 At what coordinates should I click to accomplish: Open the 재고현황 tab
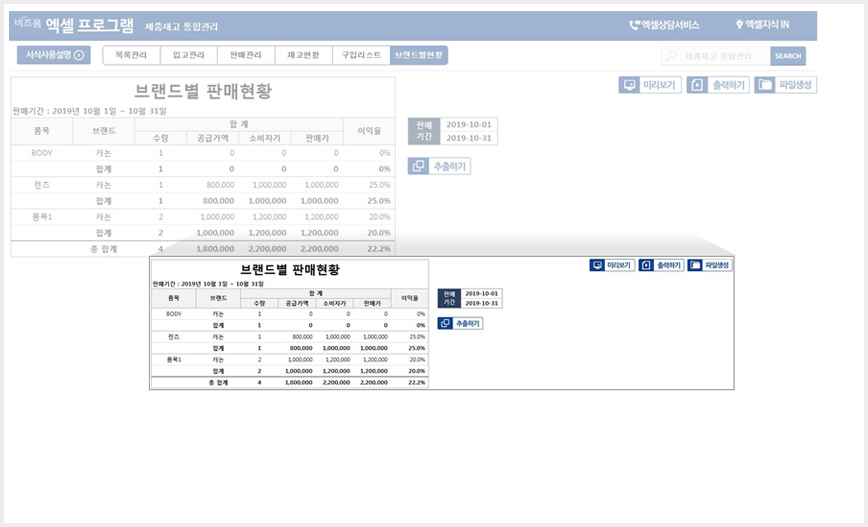tap(303, 55)
